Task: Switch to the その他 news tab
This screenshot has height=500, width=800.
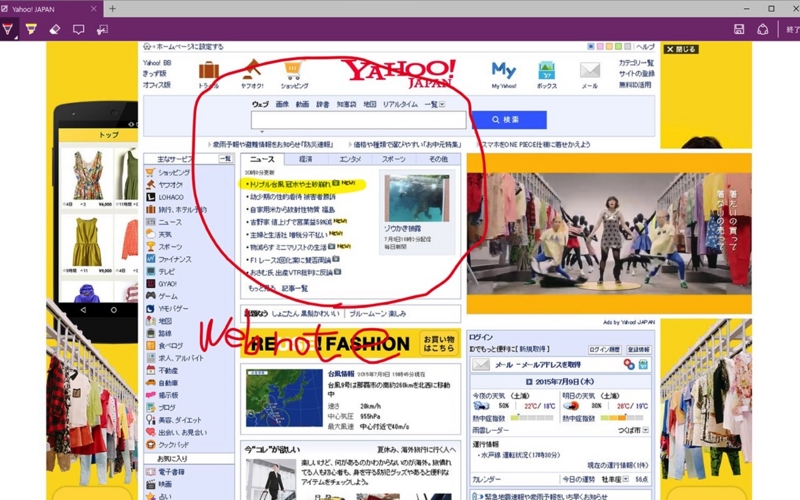Action: [438, 159]
